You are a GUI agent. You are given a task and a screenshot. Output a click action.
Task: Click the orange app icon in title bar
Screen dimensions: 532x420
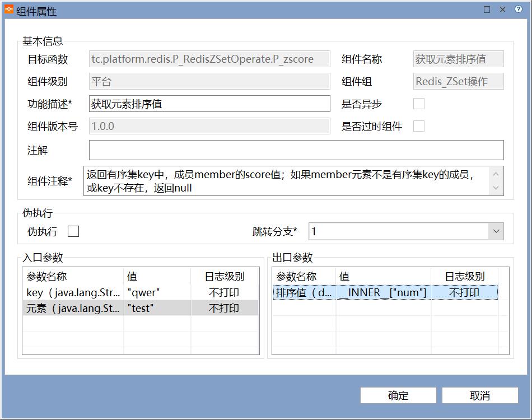pyautogui.click(x=9, y=10)
